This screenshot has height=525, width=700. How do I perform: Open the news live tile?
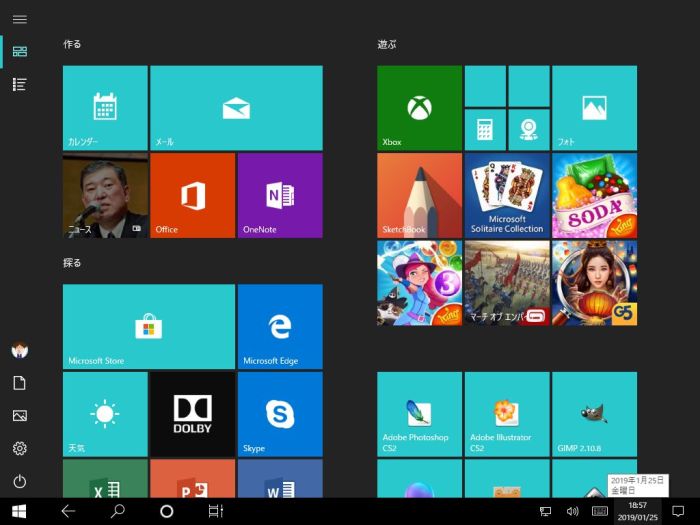[105, 195]
